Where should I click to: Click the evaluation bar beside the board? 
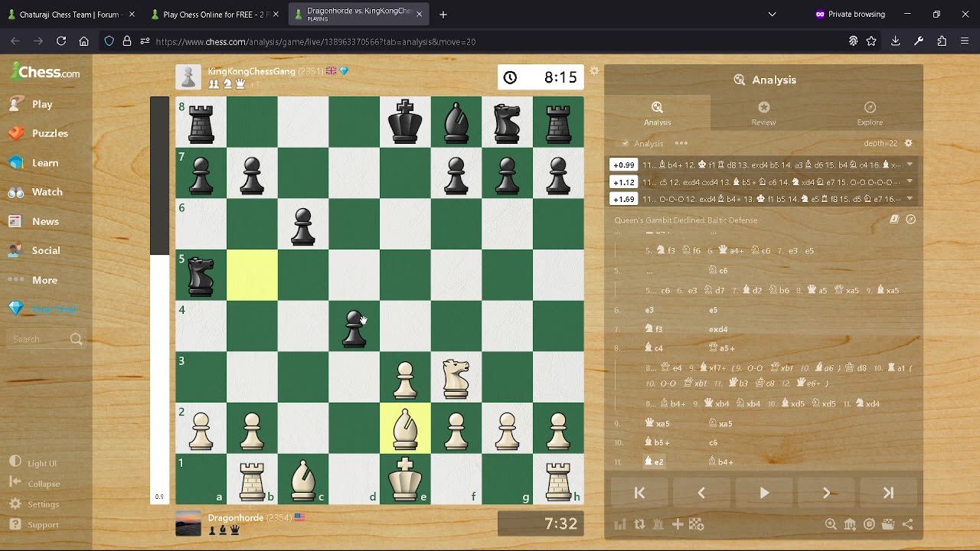[x=159, y=300]
